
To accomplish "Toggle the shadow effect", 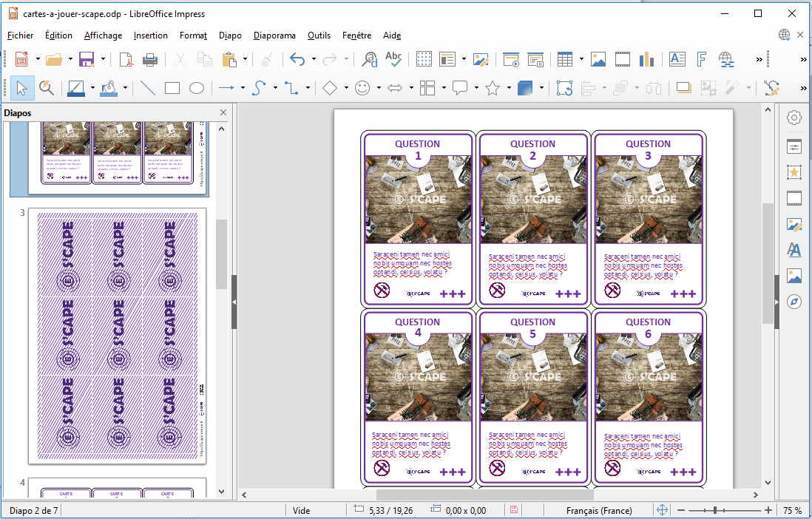I will coord(683,88).
